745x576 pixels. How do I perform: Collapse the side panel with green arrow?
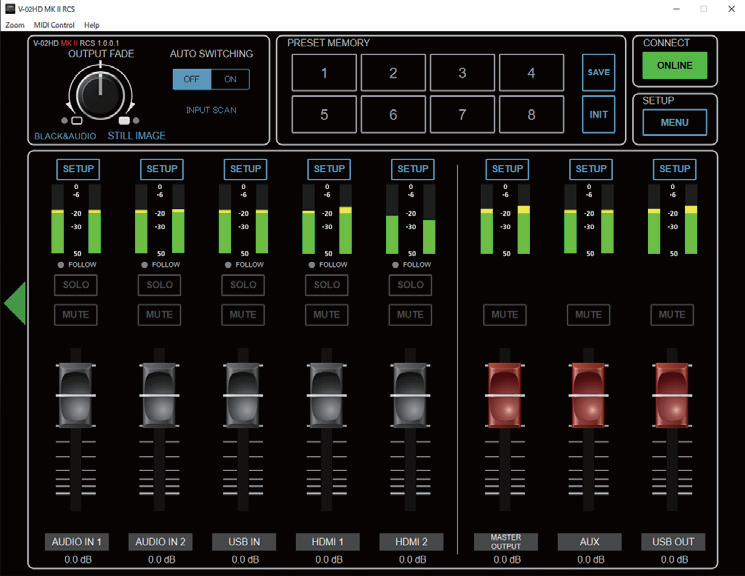[x=15, y=303]
